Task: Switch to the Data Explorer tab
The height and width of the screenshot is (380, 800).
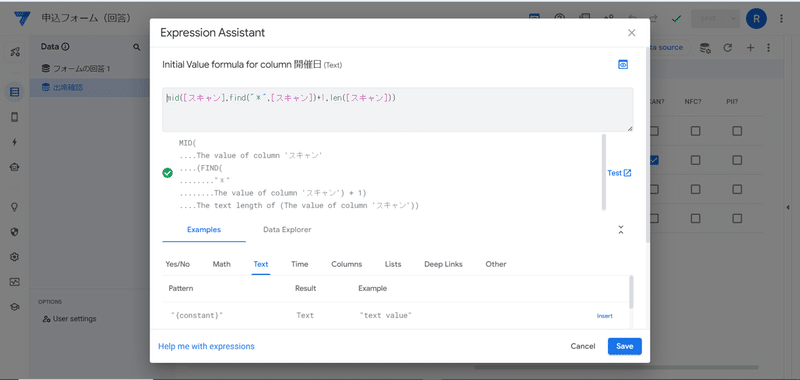Action: 287,230
